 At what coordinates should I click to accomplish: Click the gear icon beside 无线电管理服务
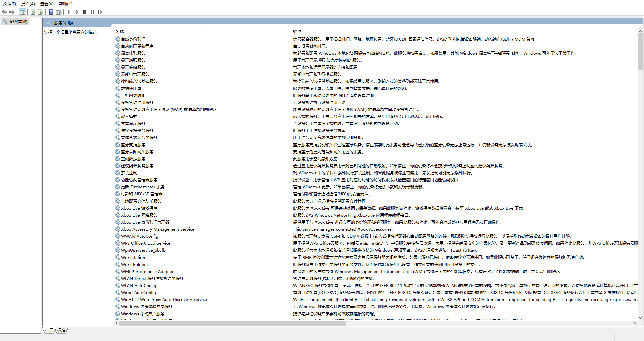click(118, 74)
